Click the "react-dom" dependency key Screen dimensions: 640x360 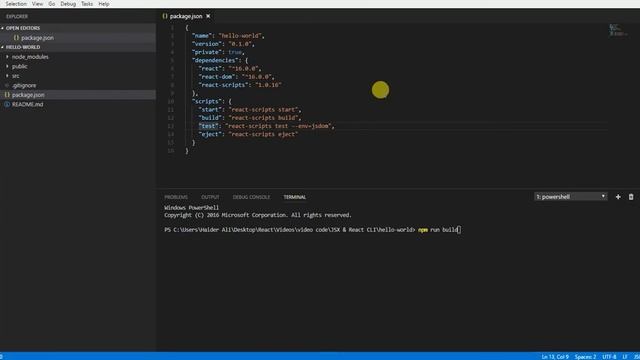coord(217,77)
